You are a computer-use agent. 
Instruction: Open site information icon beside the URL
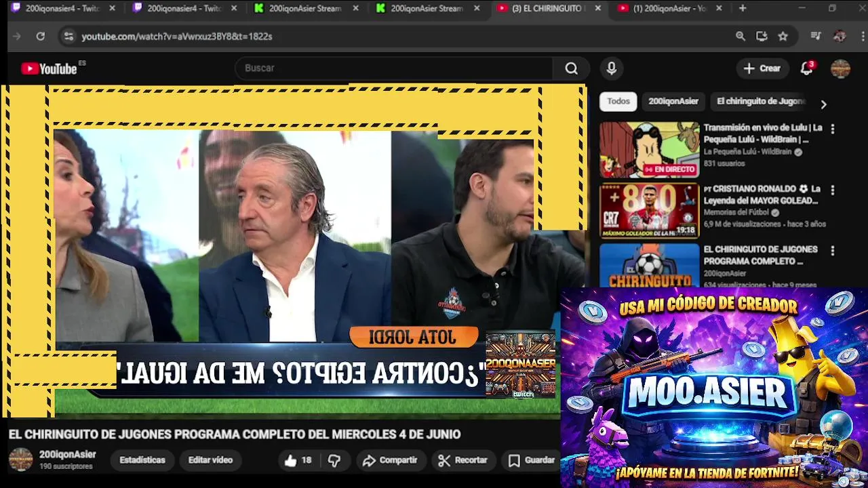[x=68, y=36]
